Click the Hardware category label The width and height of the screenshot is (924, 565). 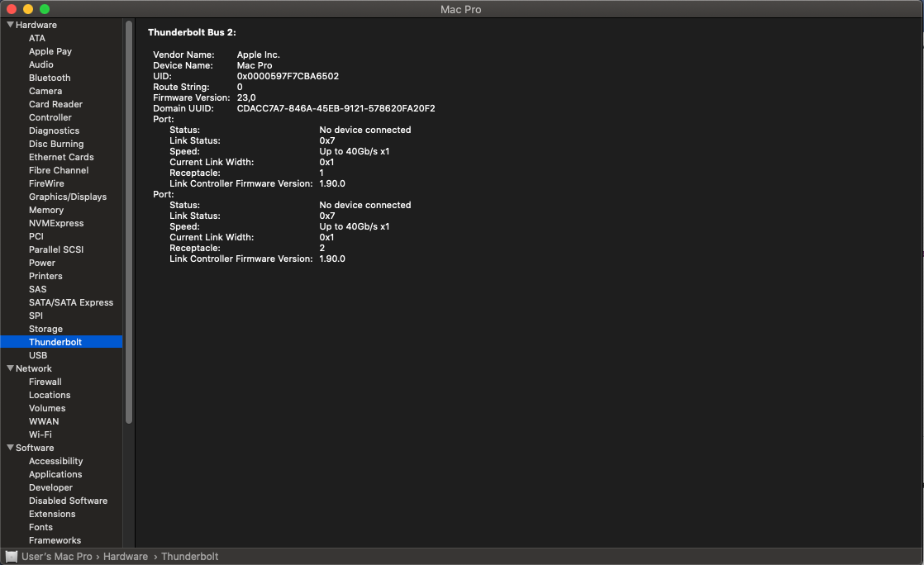coord(36,25)
